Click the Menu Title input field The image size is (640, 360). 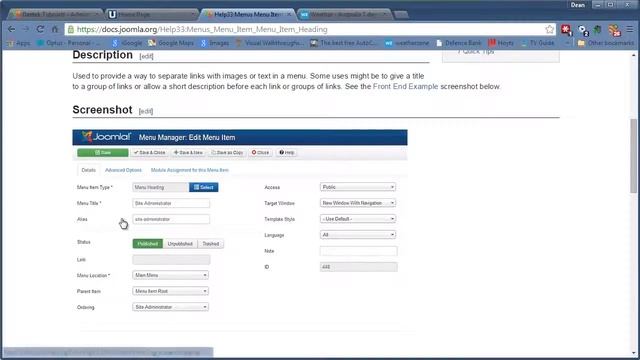[x=171, y=203]
